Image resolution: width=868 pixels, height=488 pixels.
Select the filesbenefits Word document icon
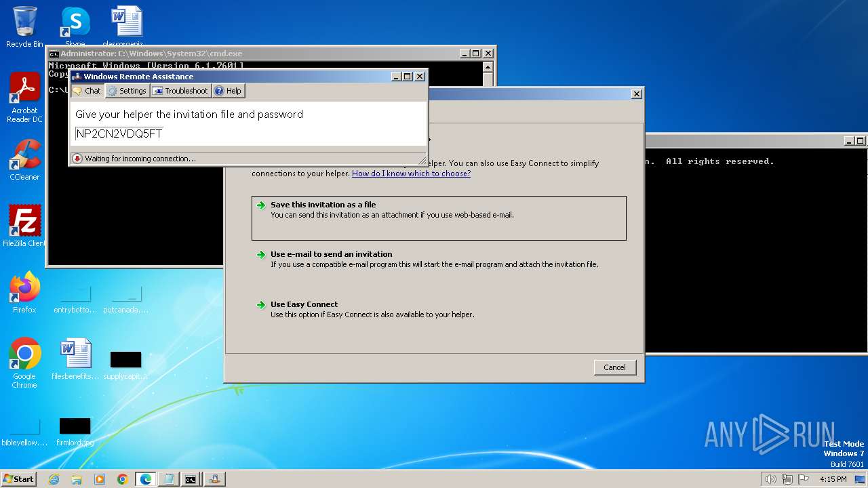[75, 359]
